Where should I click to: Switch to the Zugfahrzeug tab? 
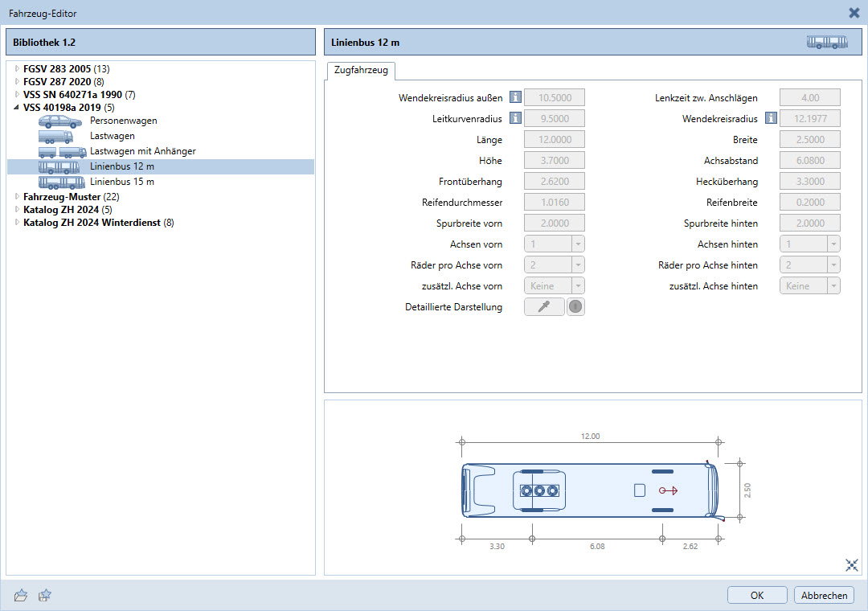coord(359,71)
